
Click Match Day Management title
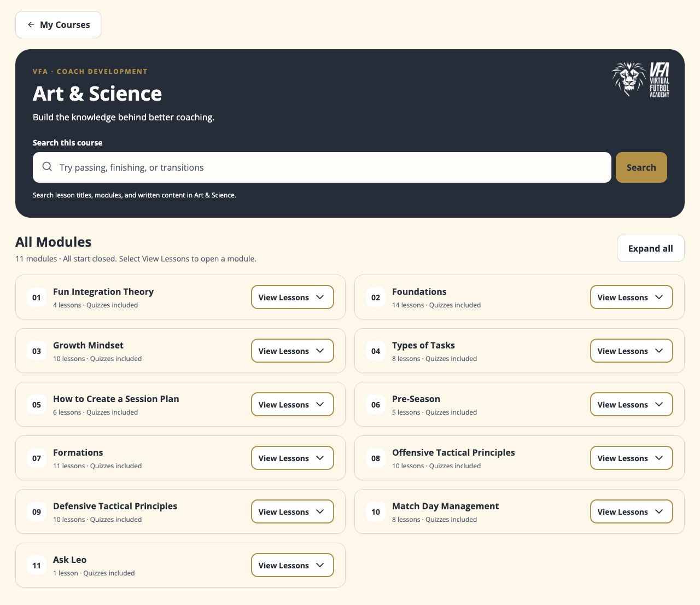(446, 506)
